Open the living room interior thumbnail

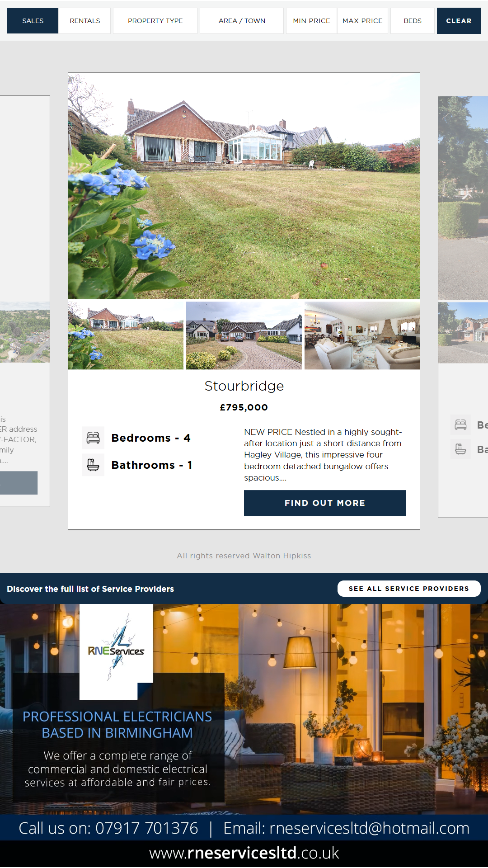(x=362, y=335)
